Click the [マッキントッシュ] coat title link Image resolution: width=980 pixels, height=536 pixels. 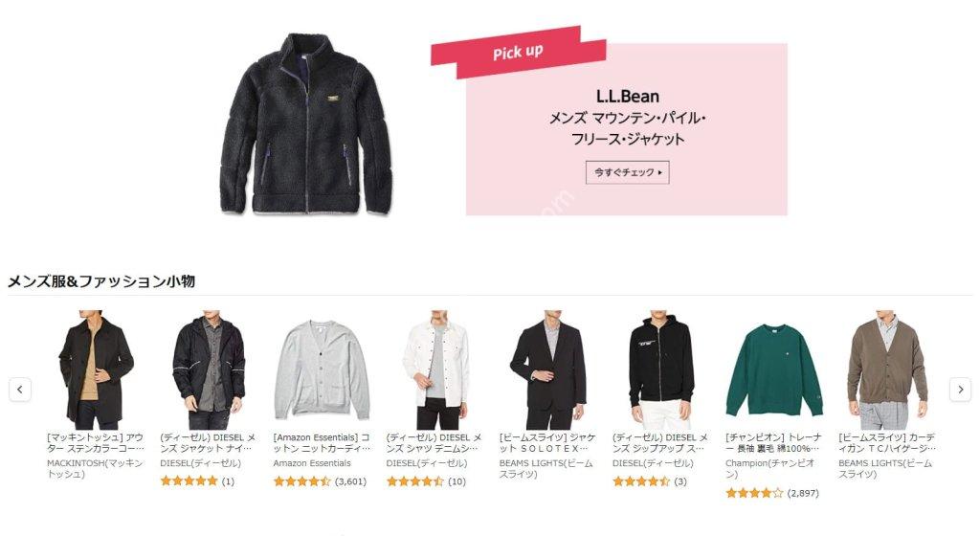point(96,443)
